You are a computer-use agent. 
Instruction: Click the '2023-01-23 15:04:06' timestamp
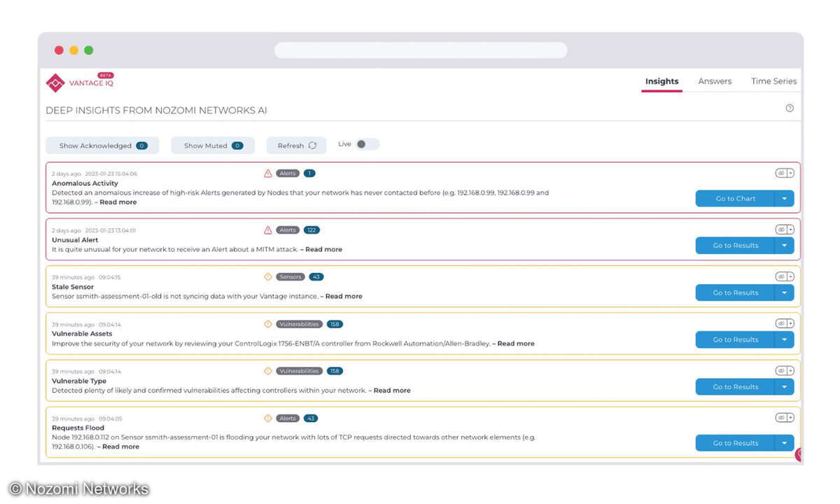point(111,174)
